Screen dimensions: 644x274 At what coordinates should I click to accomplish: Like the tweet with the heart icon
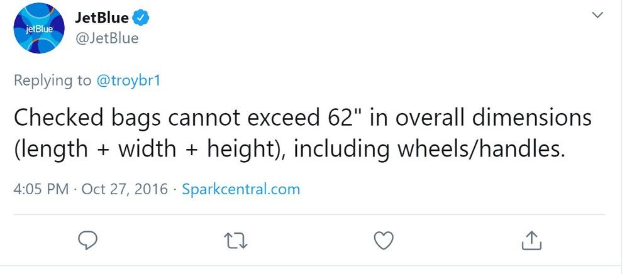pos(384,241)
